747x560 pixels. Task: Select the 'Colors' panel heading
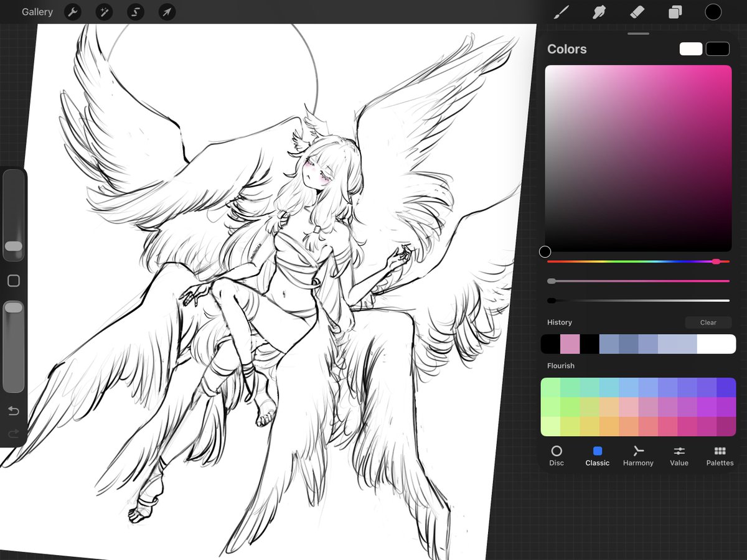click(x=567, y=49)
